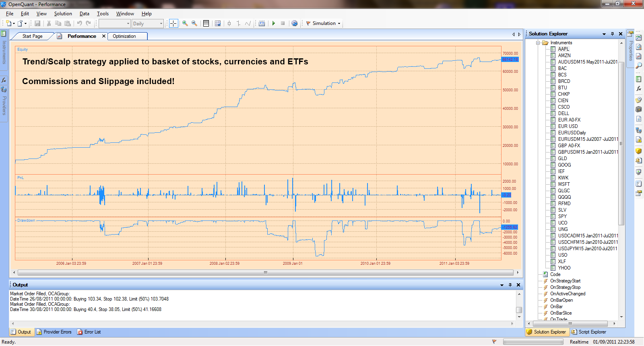Click the Zoom Out magnifier icon
The width and height of the screenshot is (644, 346).
(x=194, y=23)
